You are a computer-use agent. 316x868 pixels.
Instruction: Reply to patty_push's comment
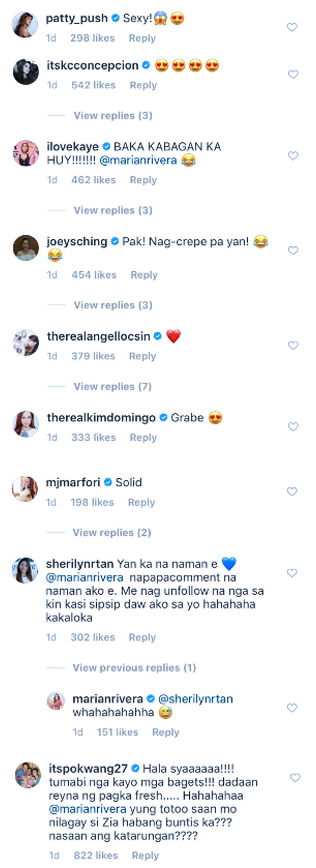pos(142,38)
